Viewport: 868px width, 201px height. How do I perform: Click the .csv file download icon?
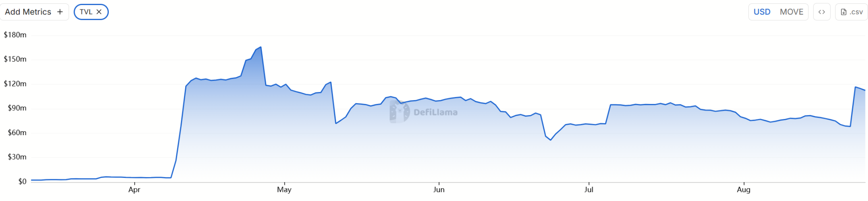tap(843, 12)
